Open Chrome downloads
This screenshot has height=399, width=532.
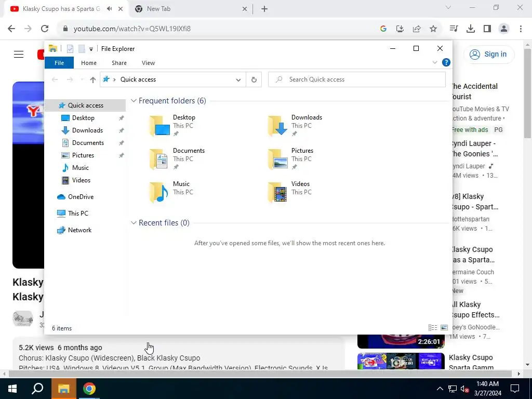pos(470,29)
